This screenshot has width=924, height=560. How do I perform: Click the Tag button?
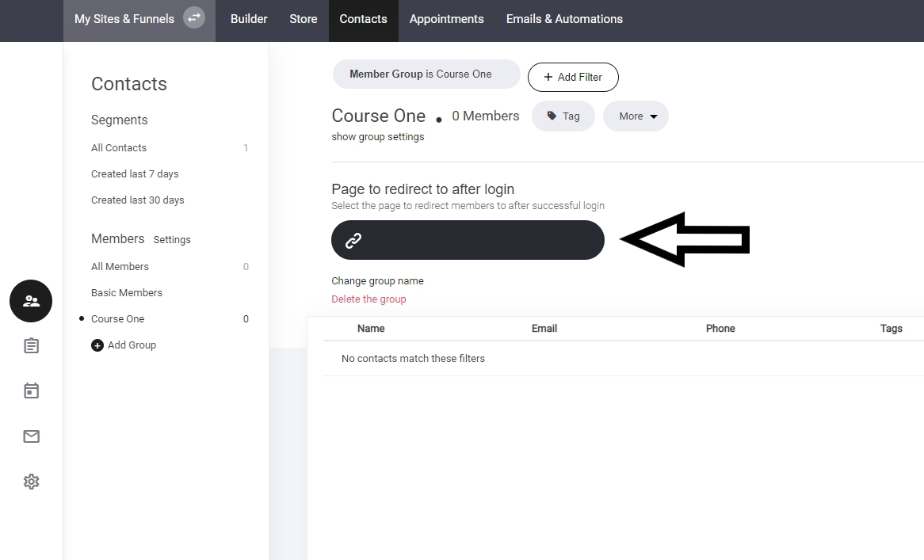[x=563, y=116]
